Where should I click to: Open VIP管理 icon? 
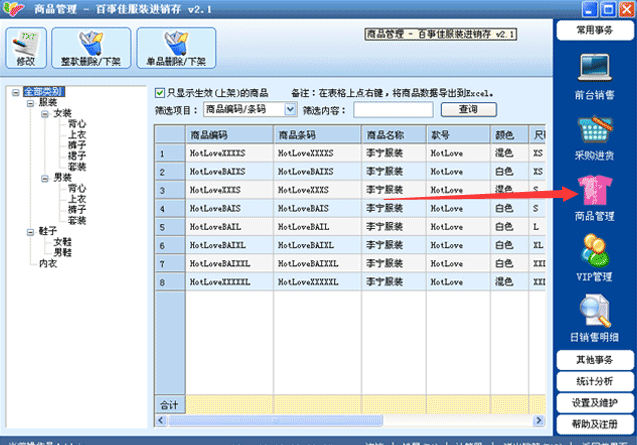pyautogui.click(x=595, y=250)
